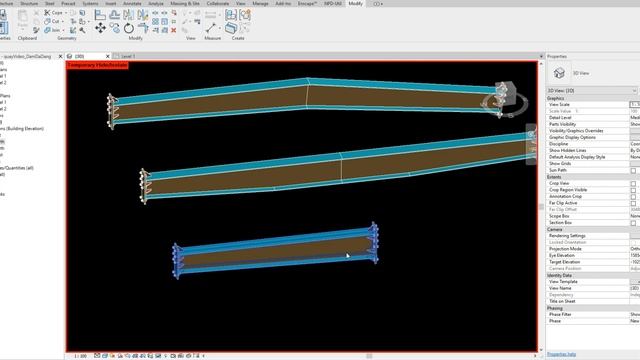Click the Array tool icon
Viewport: 640px width, 360px height.
click(x=156, y=21)
